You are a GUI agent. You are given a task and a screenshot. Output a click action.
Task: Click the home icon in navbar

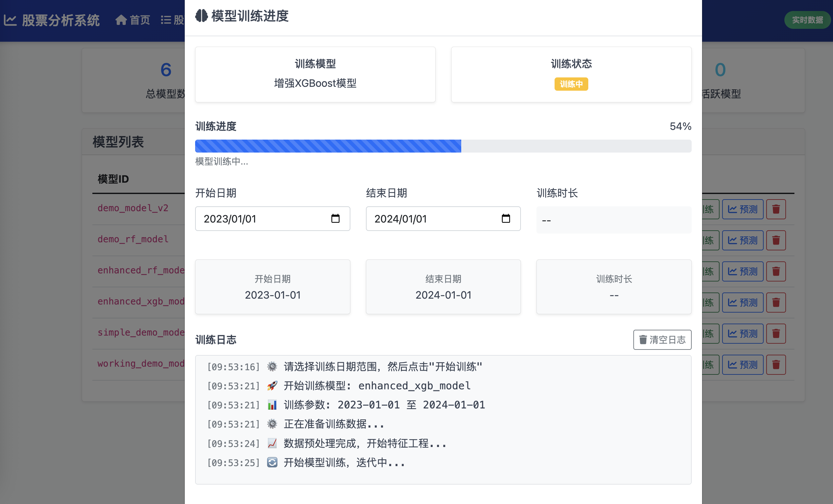(x=121, y=20)
